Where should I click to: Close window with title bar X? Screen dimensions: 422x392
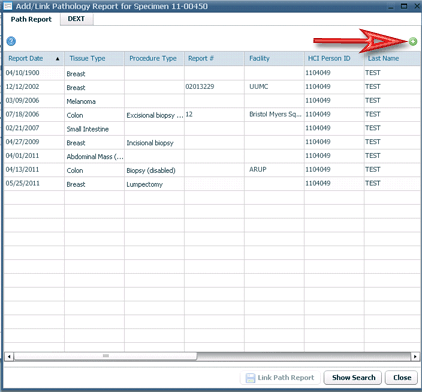pyautogui.click(x=417, y=6)
